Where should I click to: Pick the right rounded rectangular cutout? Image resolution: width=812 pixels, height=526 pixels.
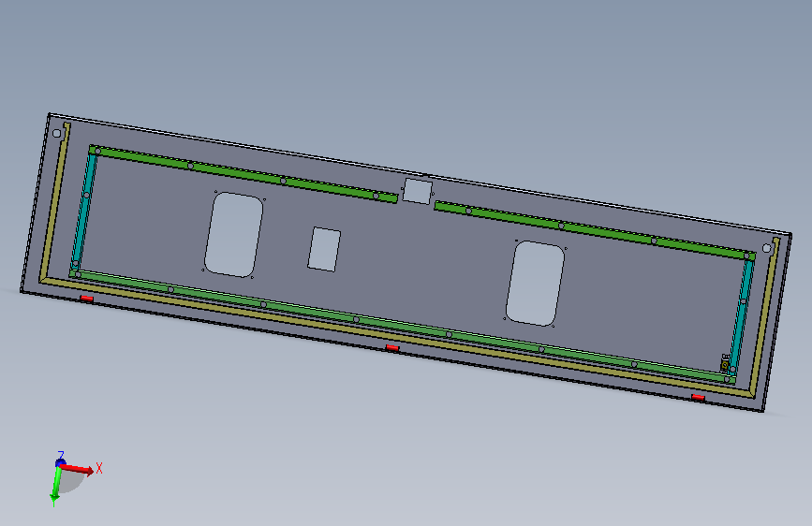[535, 284]
